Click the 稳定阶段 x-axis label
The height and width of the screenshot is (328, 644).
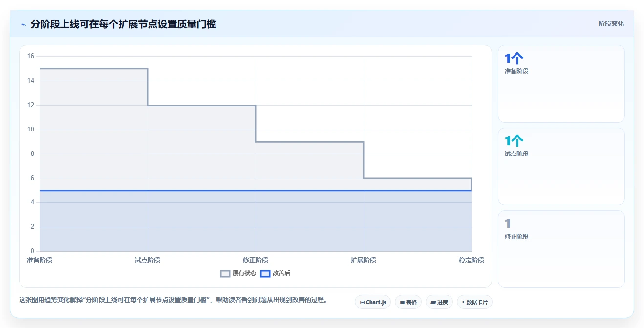[472, 260]
